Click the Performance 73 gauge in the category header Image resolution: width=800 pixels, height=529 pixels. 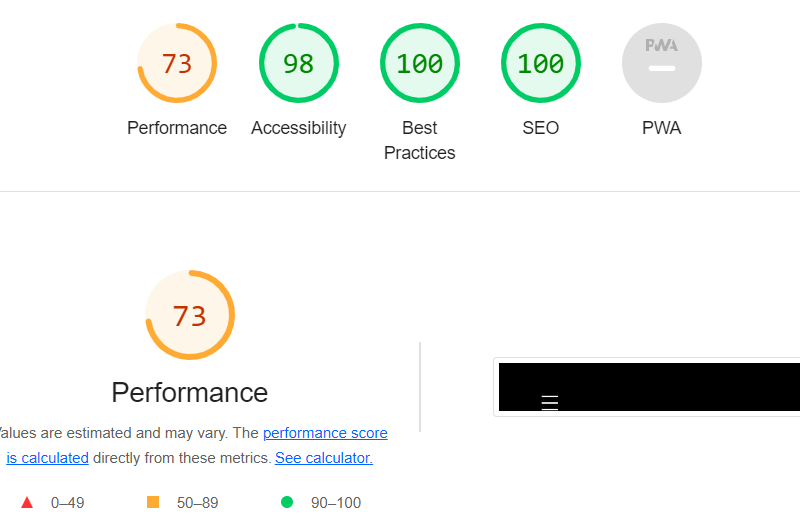click(177, 64)
